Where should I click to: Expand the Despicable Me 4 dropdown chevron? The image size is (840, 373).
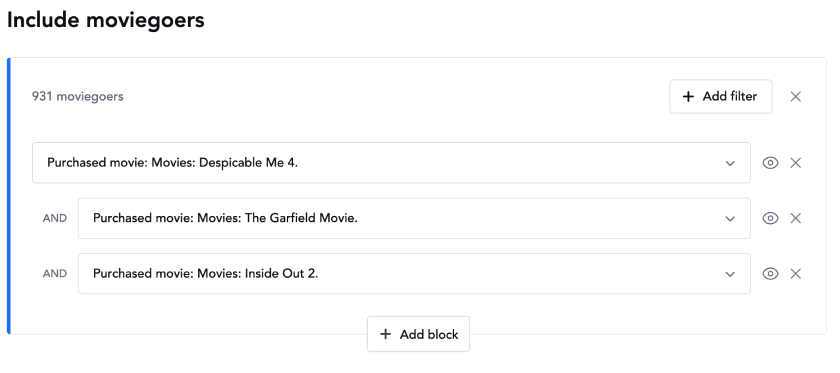pyautogui.click(x=730, y=163)
